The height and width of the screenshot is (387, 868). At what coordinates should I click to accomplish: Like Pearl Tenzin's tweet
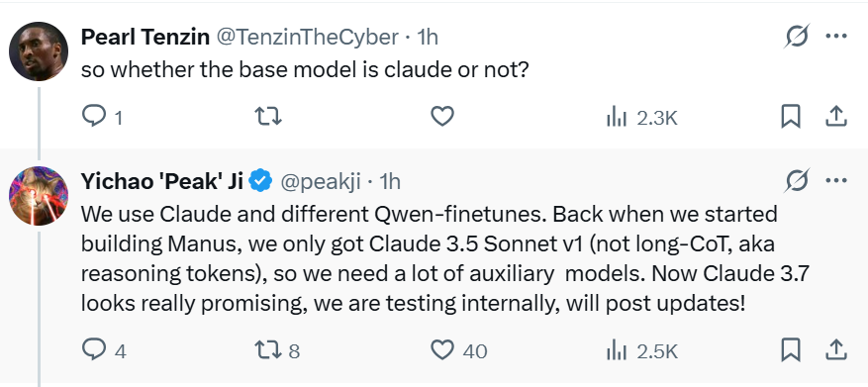[442, 117]
